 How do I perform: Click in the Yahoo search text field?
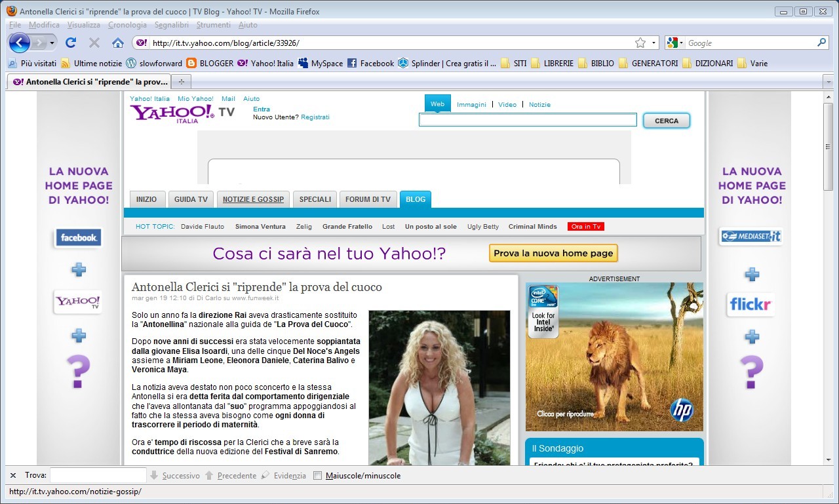(x=528, y=120)
